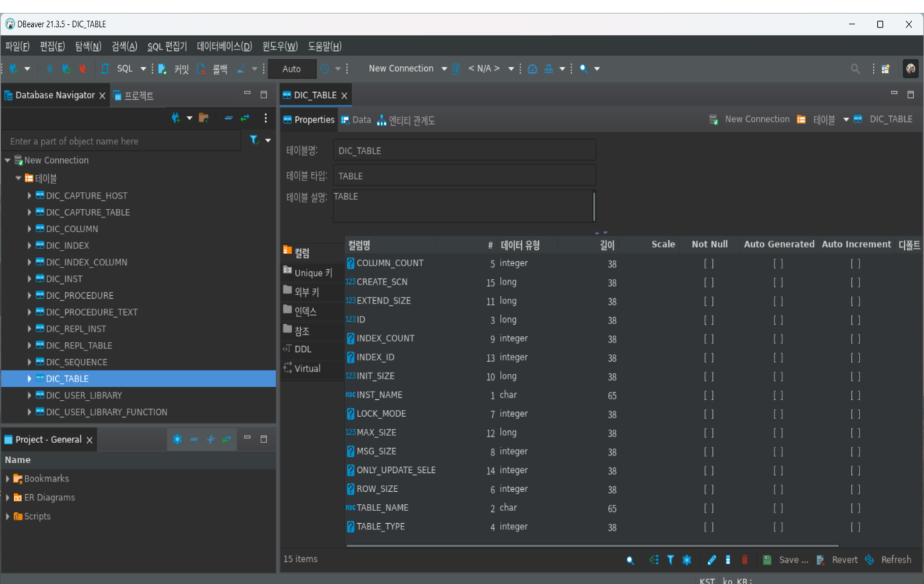Click the red trash delete icon in bottom bar
The width and height of the screenshot is (924, 584).
point(745,560)
